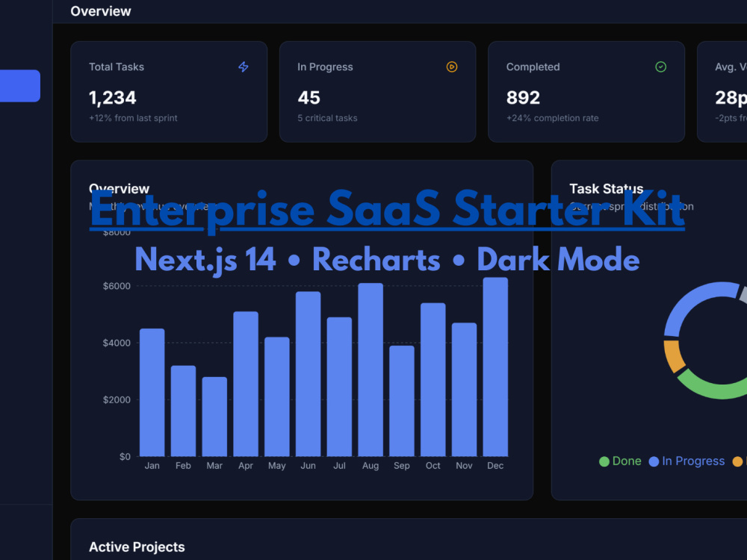Click the Dec bar in chart
This screenshot has height=560, width=747.
point(495,367)
